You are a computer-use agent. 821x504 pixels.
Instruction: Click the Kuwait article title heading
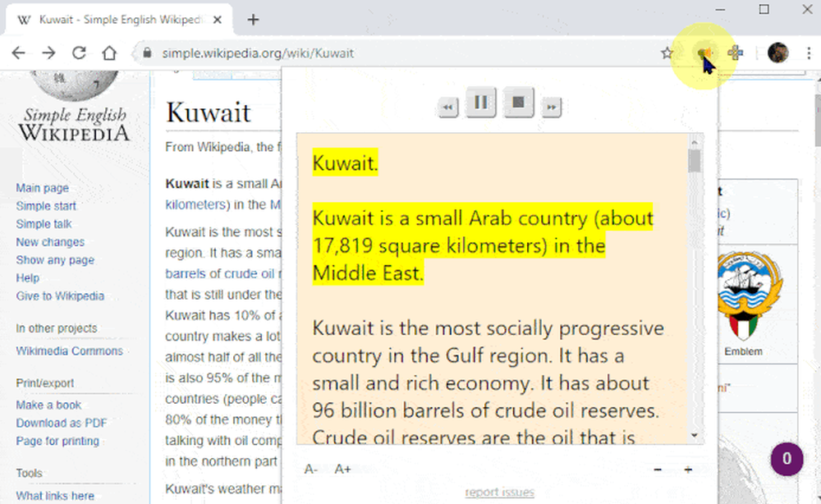point(209,112)
